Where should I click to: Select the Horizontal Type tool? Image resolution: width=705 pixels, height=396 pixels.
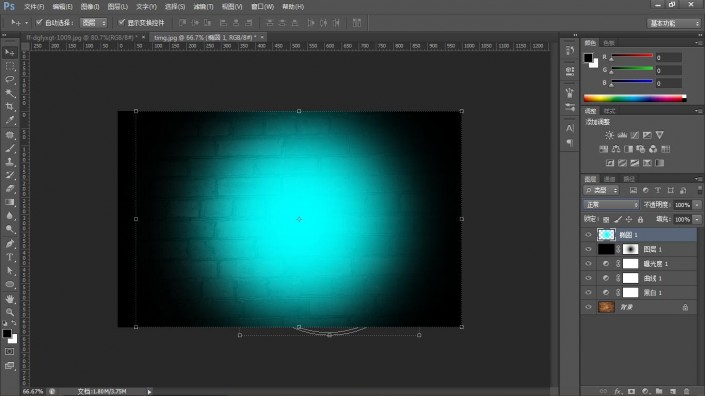(10, 257)
